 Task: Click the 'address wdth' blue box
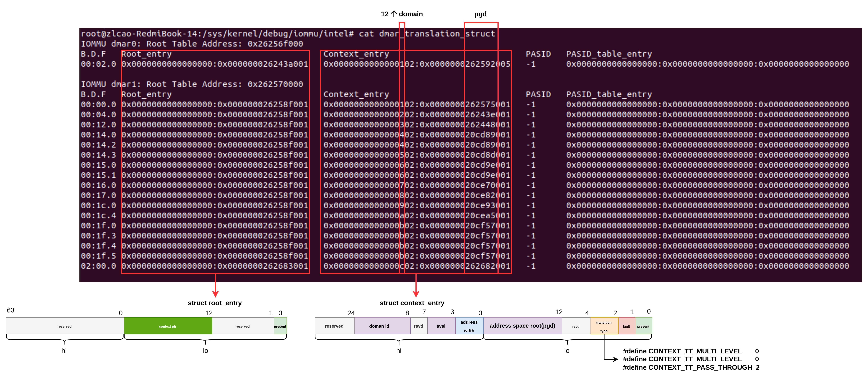469,326
